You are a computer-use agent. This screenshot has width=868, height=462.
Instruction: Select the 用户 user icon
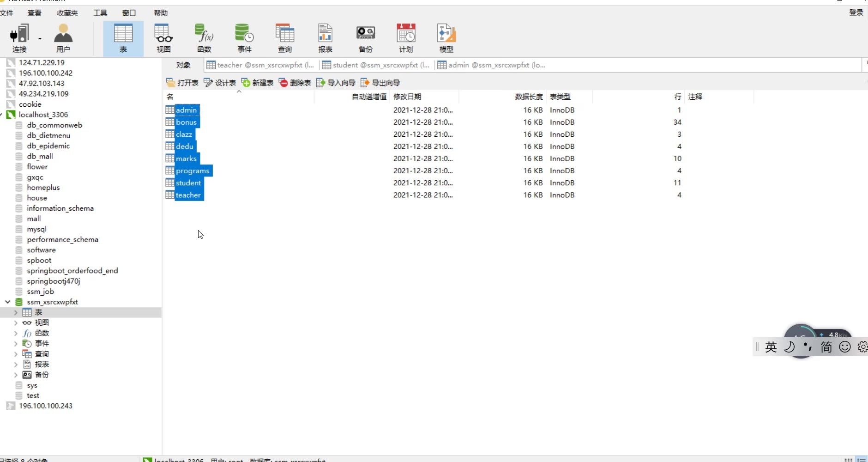(63, 39)
